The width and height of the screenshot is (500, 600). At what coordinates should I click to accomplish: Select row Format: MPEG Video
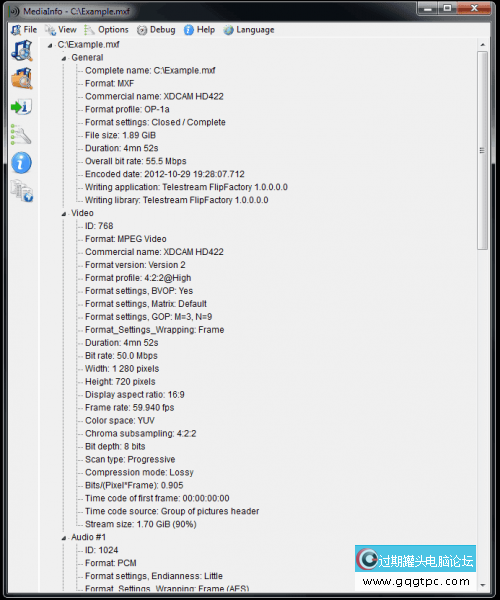125,239
